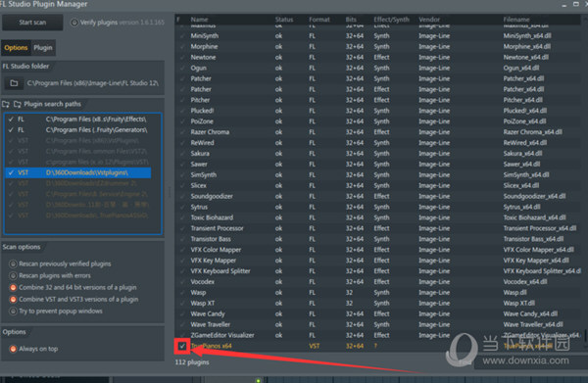Screen dimensions: 588x383
Task: Open the FL Studio folder browse icon
Action: [14, 83]
